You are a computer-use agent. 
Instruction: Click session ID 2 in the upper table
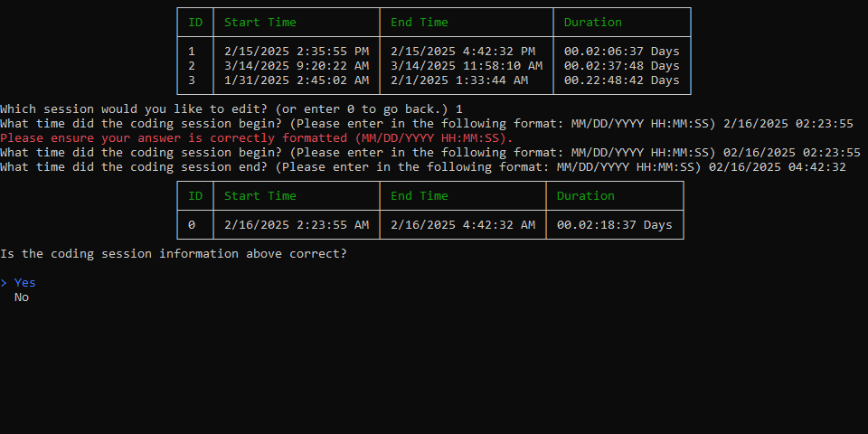click(x=192, y=66)
